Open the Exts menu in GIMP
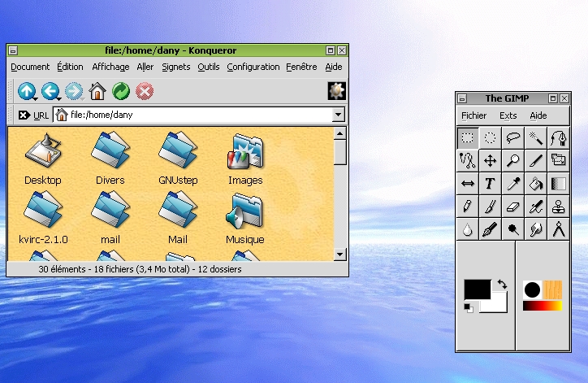The width and height of the screenshot is (588, 383). click(x=508, y=115)
